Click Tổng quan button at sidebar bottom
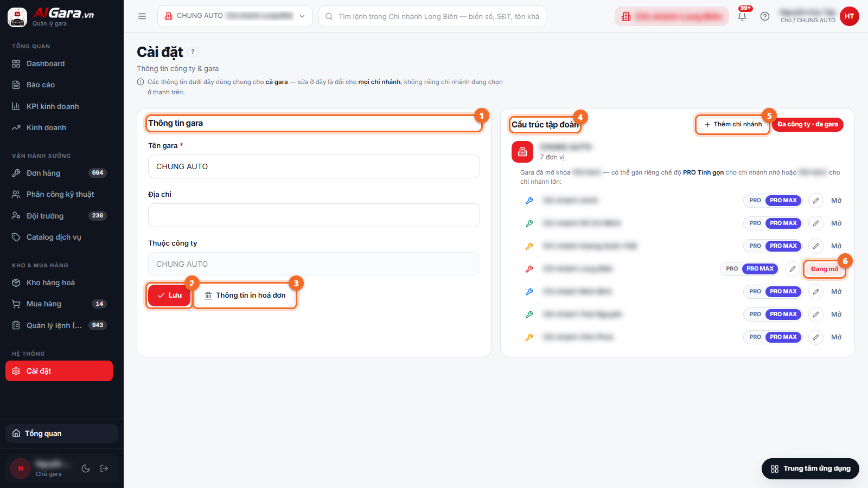The height and width of the screenshot is (488, 868). pos(62,434)
